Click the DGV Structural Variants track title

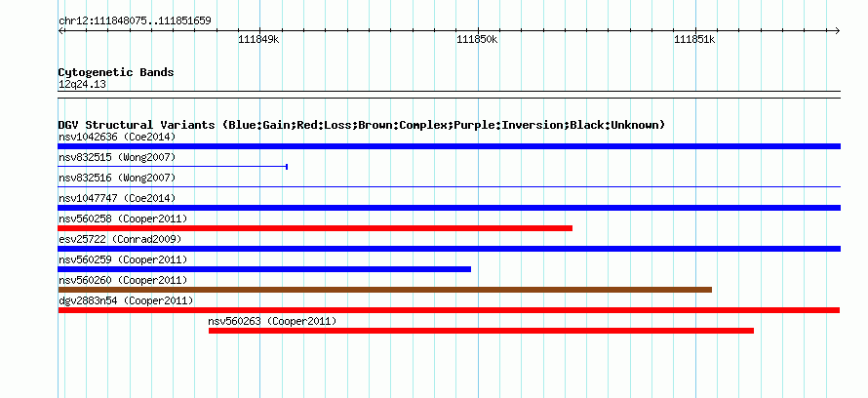[362, 125]
